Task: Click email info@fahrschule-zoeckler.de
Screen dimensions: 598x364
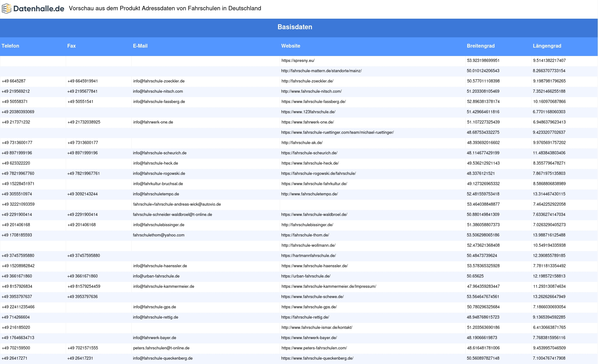Action: point(159,81)
